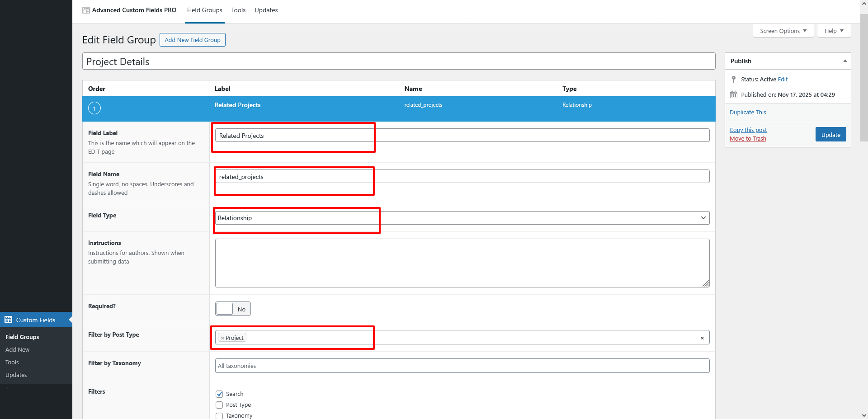Expand the Screen Options panel

(x=783, y=31)
